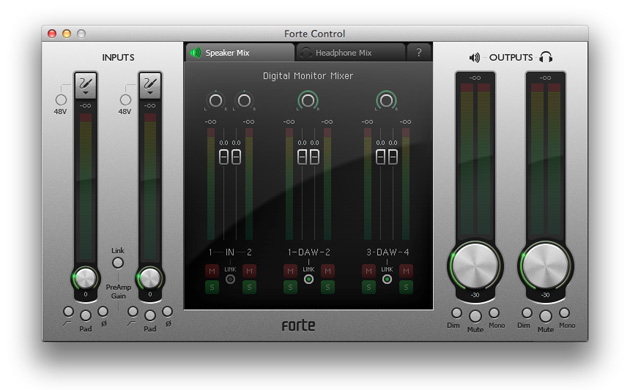
Task: Click the 1-DAW-2 right fader handle
Action: [315, 157]
